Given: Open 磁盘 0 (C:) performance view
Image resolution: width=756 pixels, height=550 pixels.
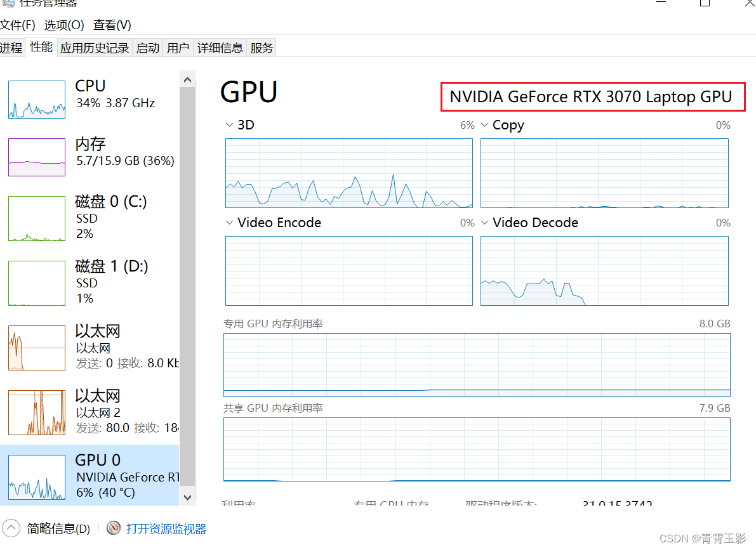Looking at the screenshot, I should (x=36, y=218).
